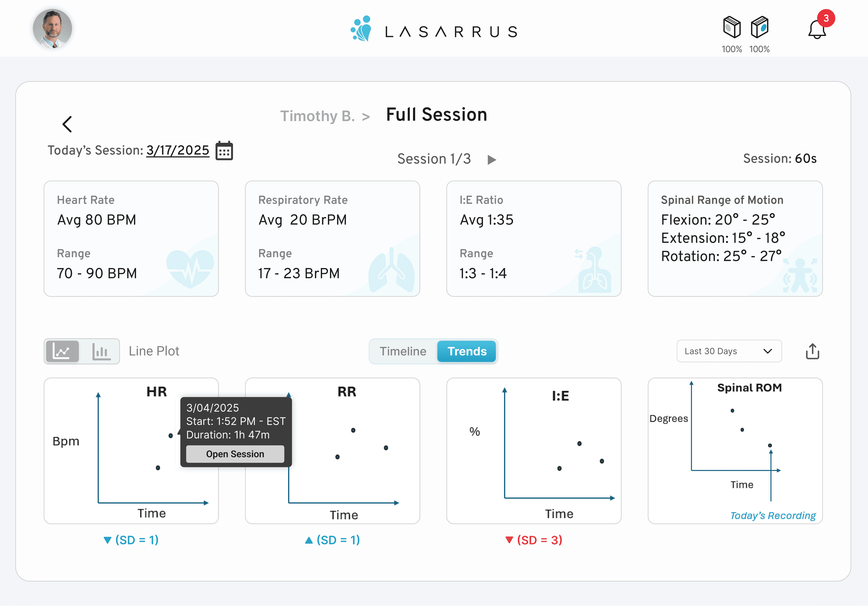Screen dimensions: 868x606
Task: Select the Trends tab
Action: (467, 351)
